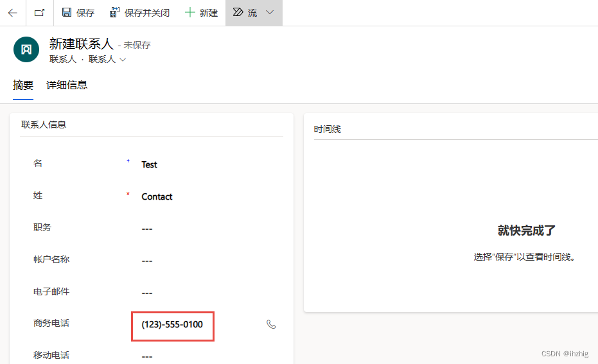Screen dimensions: 598x364
Task: Click business phone (123)-555-0100 field
Action: click(172, 325)
